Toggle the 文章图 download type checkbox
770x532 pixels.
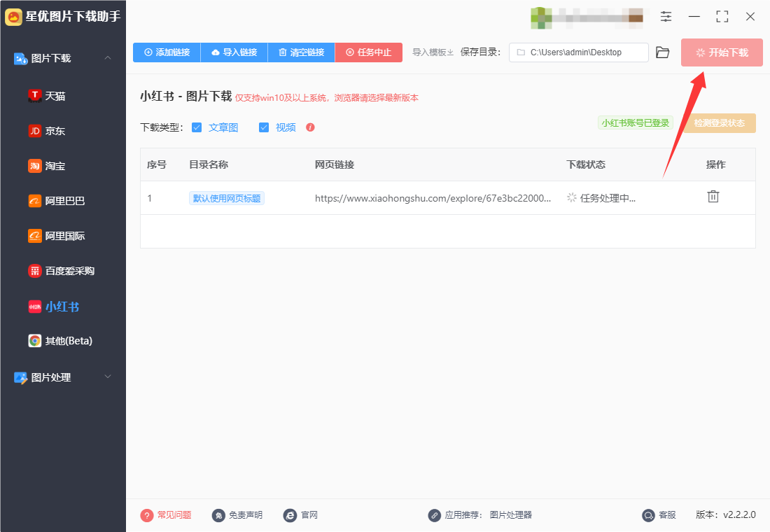(197, 127)
